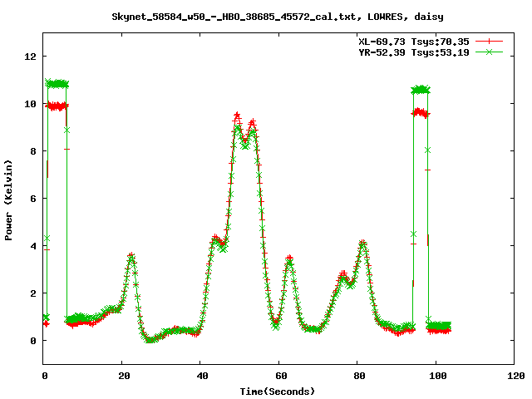Click the red calibration plateau near 3 seconds

57,106
